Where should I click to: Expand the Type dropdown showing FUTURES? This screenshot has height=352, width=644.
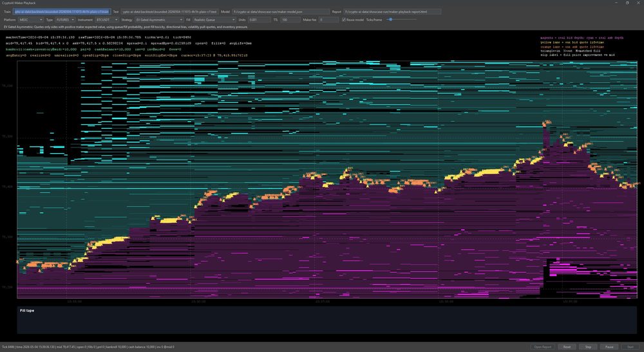point(65,20)
